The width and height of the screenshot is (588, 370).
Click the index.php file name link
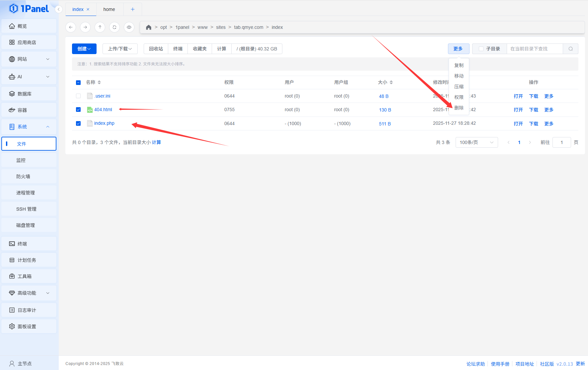pyautogui.click(x=104, y=123)
